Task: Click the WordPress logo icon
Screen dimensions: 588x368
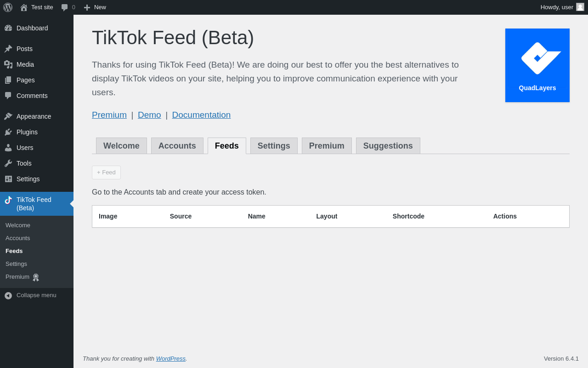Action: [8, 7]
